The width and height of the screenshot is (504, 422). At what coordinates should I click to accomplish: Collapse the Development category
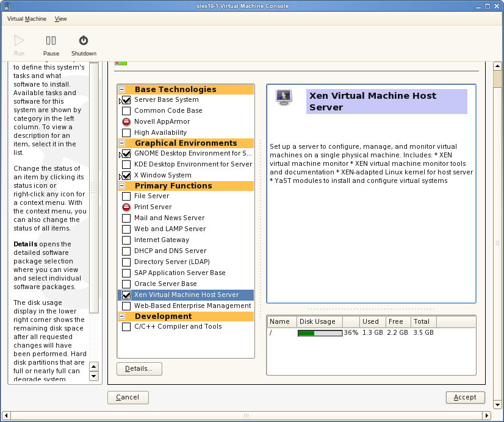pos(122,316)
